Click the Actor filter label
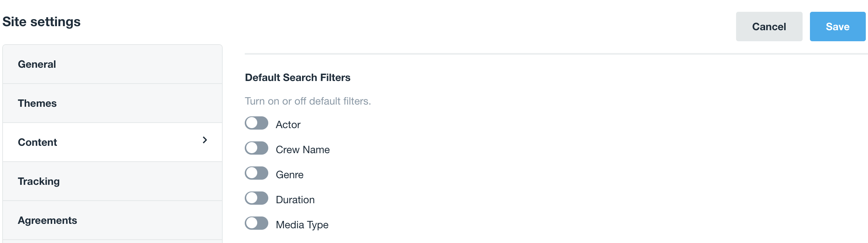This screenshot has height=243, width=868. tap(288, 125)
